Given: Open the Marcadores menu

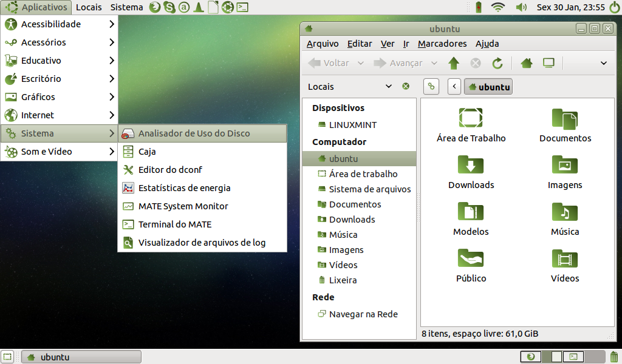Looking at the screenshot, I should (442, 44).
